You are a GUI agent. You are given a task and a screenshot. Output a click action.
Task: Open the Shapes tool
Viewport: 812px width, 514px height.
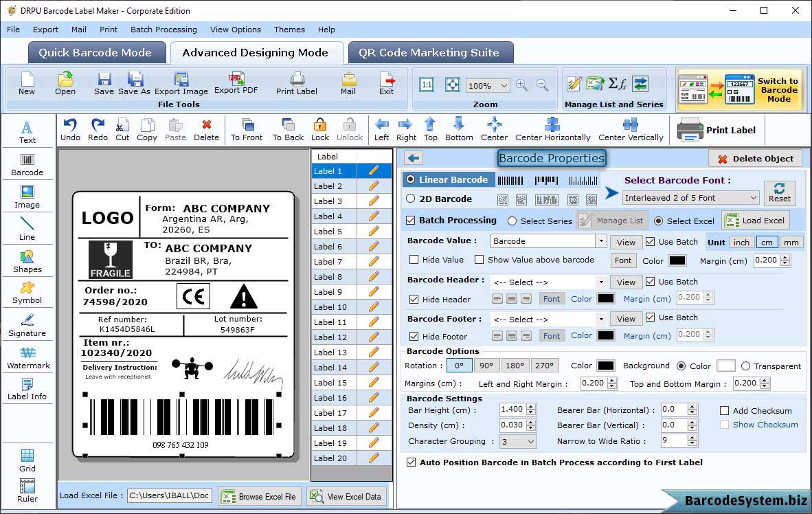pos(27,262)
